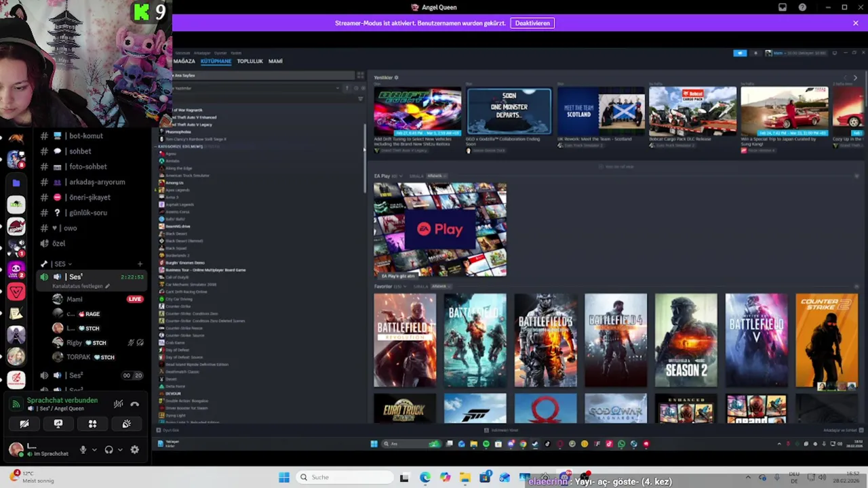Open Battlefield 1 Revolution cover
This screenshot has width=868, height=488.
405,340
